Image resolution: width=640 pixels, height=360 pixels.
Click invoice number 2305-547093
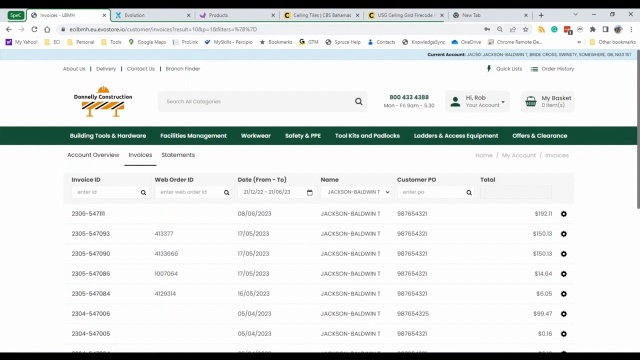point(91,234)
